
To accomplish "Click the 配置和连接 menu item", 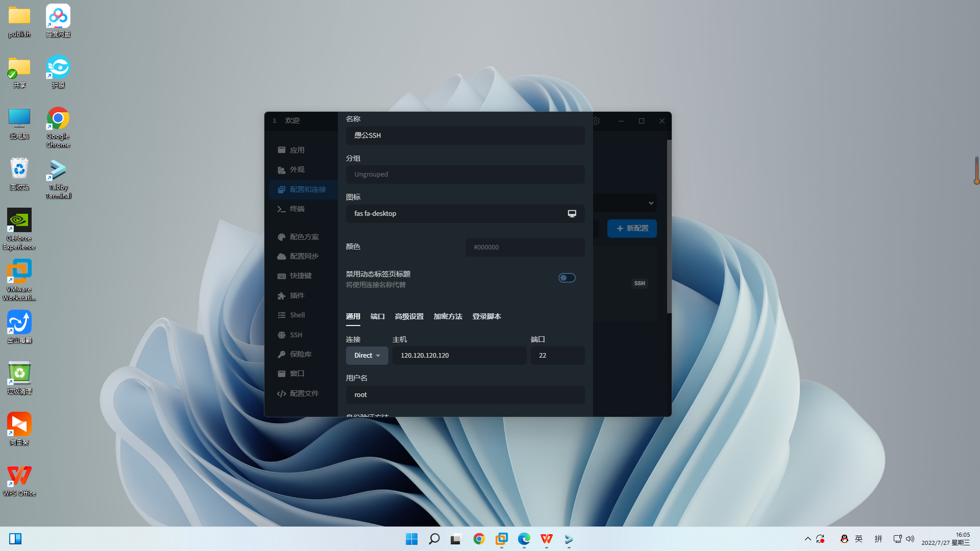I will (x=304, y=189).
